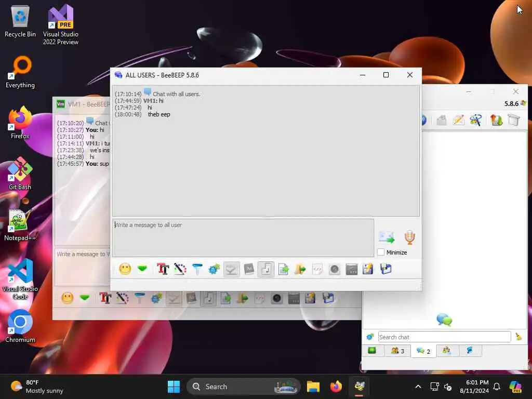Change font via TT icon in VM1 chat

pyautogui.click(x=105, y=298)
